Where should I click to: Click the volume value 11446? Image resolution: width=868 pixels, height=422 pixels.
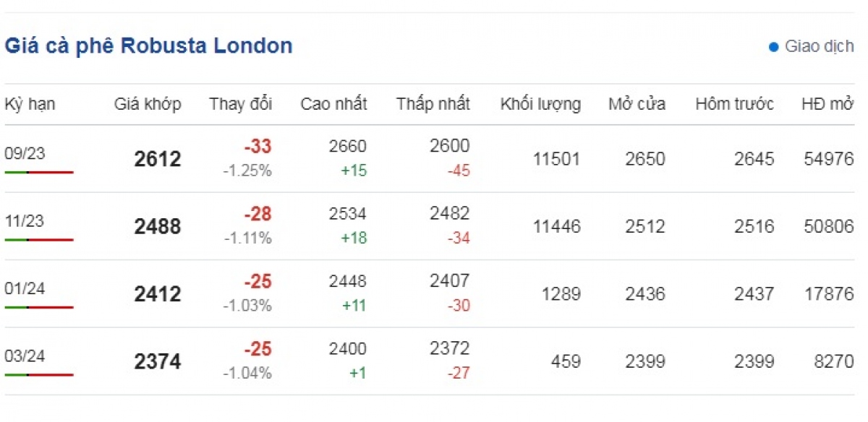tap(556, 227)
